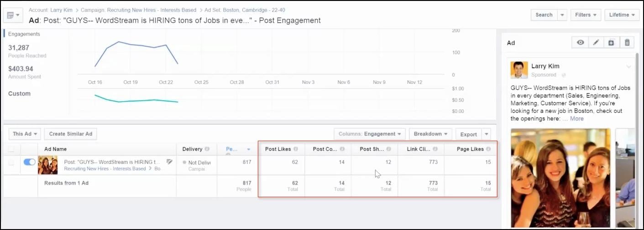Open the Filters dropdown

point(586,15)
